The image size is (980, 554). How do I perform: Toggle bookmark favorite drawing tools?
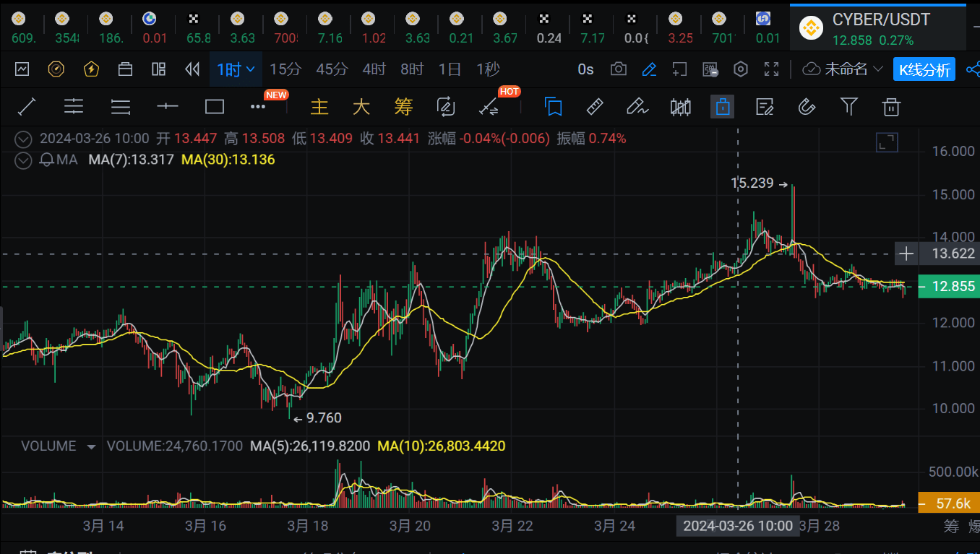point(553,106)
